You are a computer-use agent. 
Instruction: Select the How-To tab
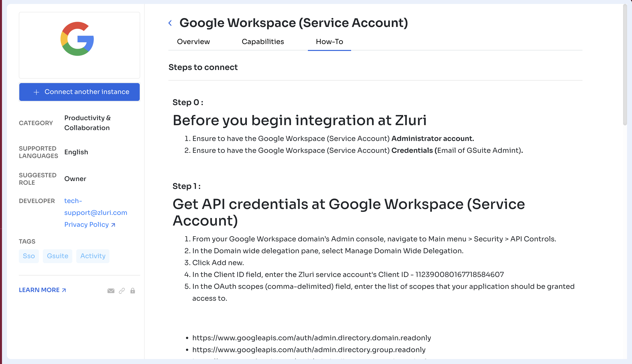329,42
